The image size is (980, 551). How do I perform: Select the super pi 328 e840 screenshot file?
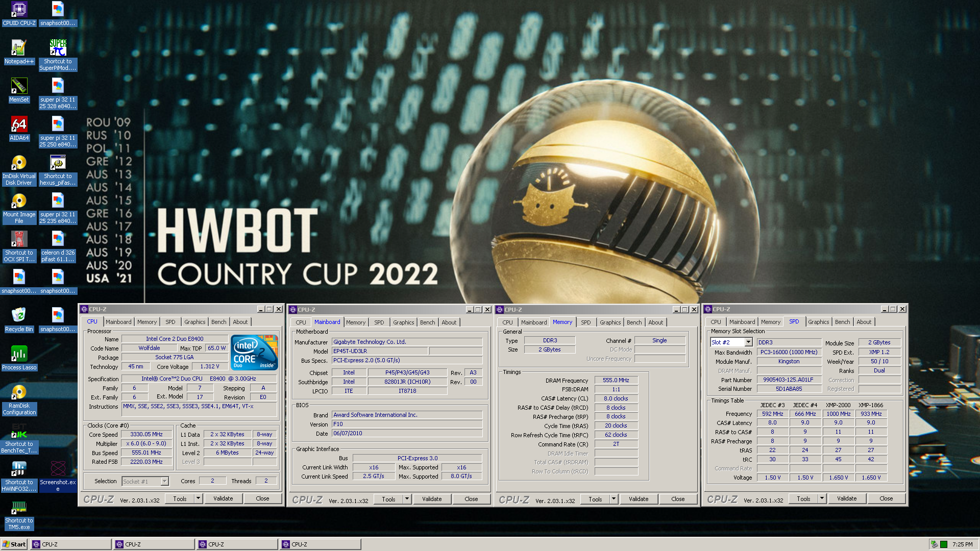click(58, 93)
